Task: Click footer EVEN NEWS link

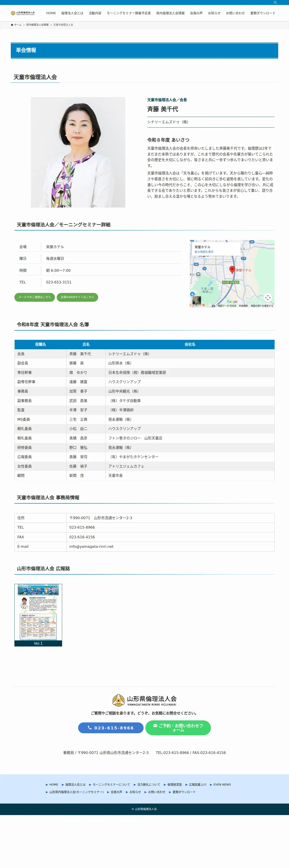Action: pyautogui.click(x=222, y=784)
